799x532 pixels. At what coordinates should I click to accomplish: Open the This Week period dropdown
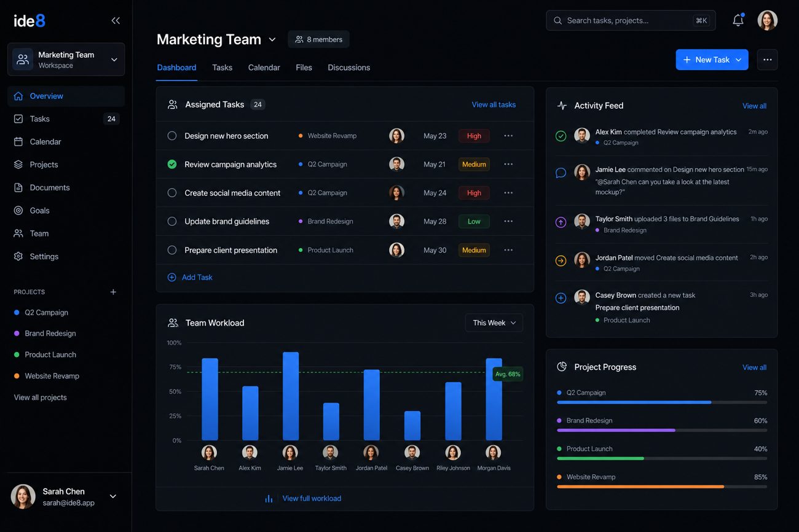494,323
